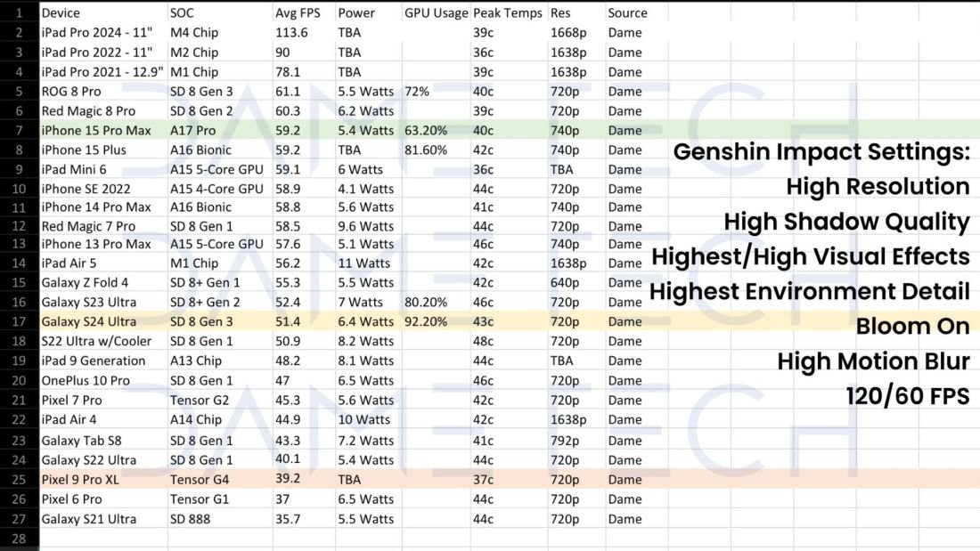Select the 'iPad Air 4' cell

(x=103, y=419)
